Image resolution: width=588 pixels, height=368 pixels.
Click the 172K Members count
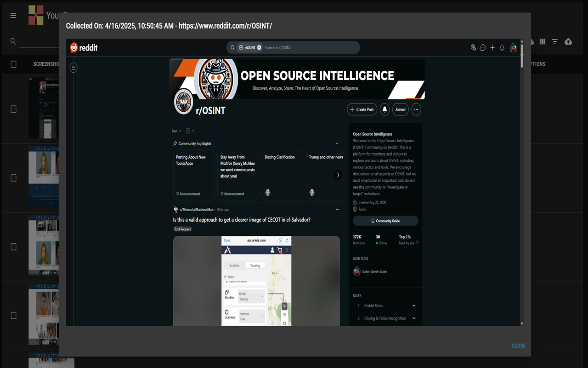359,240
